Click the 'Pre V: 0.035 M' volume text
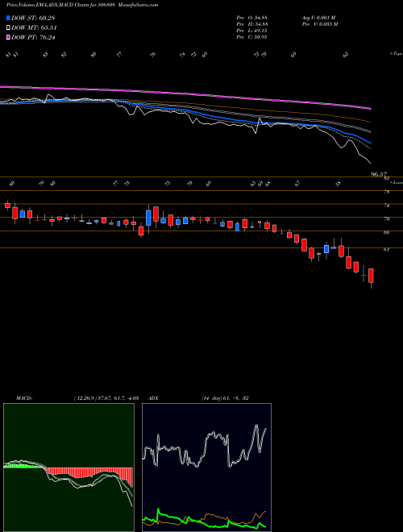Viewport: 403px width, 532px height. (319, 24)
